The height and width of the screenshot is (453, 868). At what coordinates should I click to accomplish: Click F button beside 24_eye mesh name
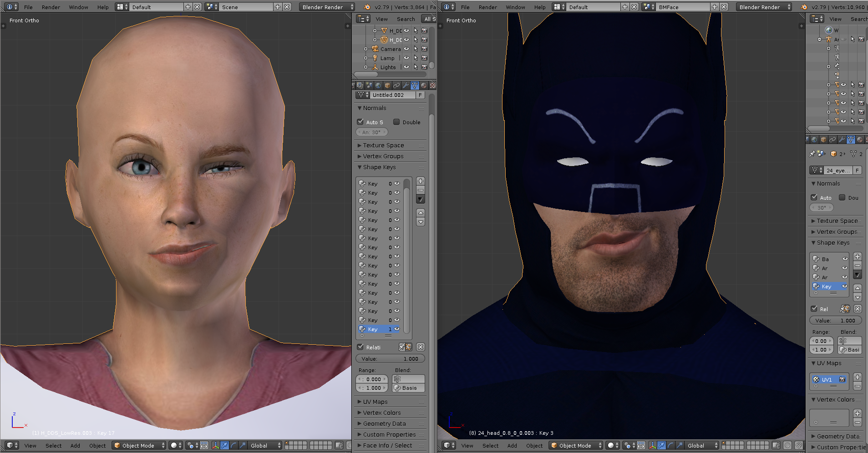coord(857,170)
